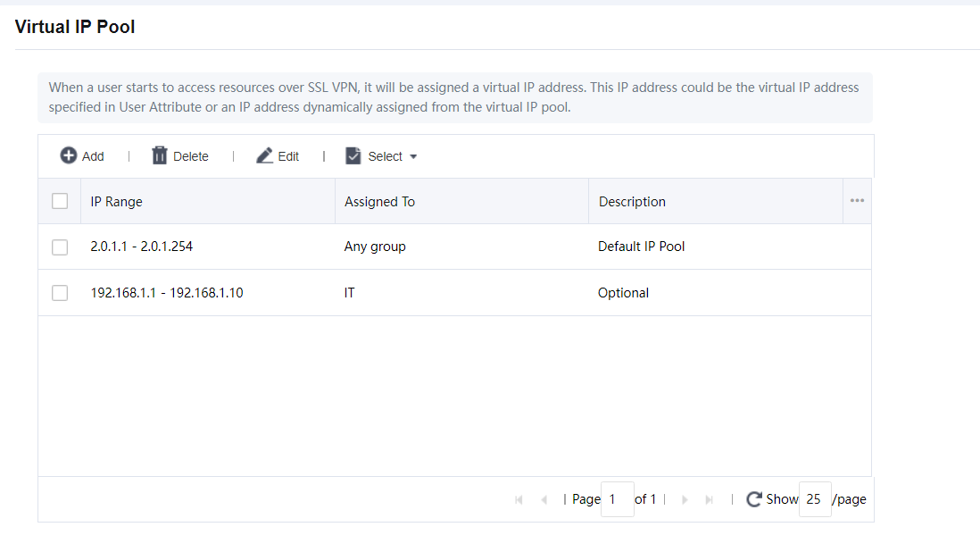This screenshot has height=552, width=980.
Task: Click the items per page field
Action: [x=814, y=499]
